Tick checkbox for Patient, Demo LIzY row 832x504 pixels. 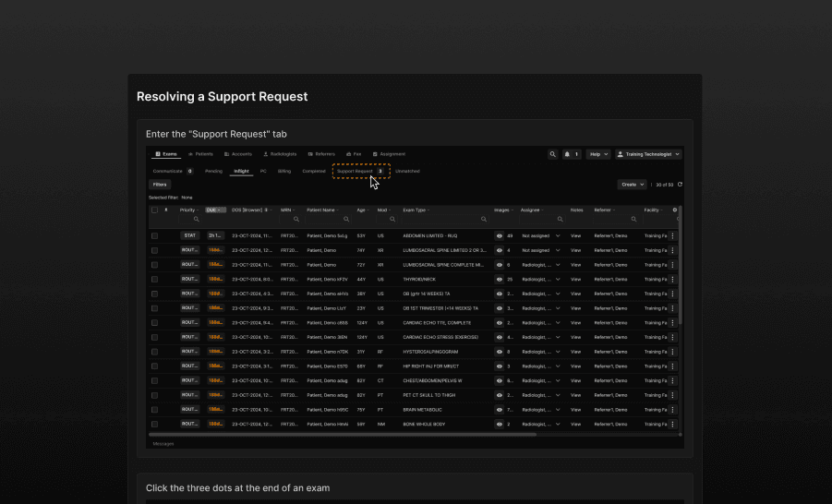tap(154, 308)
